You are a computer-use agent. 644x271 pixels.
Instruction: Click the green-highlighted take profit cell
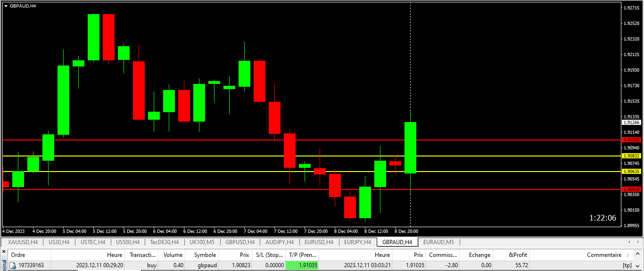(303, 265)
